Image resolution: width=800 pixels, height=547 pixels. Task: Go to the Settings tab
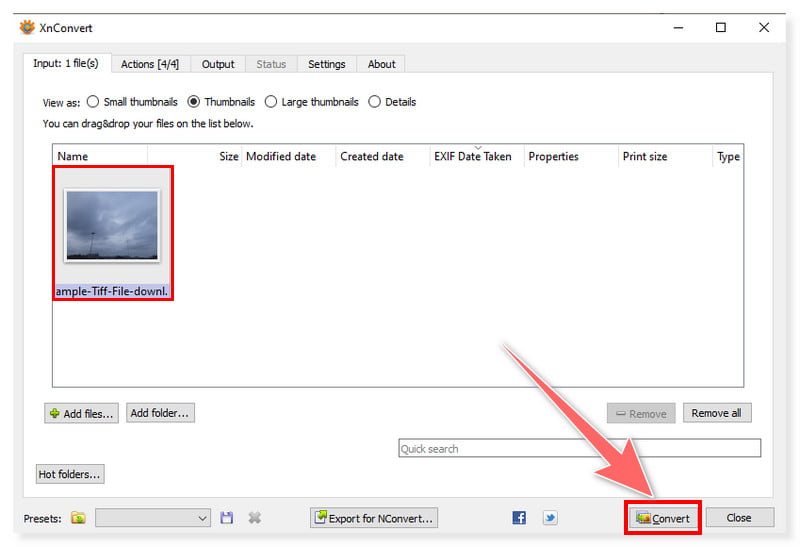(x=326, y=64)
